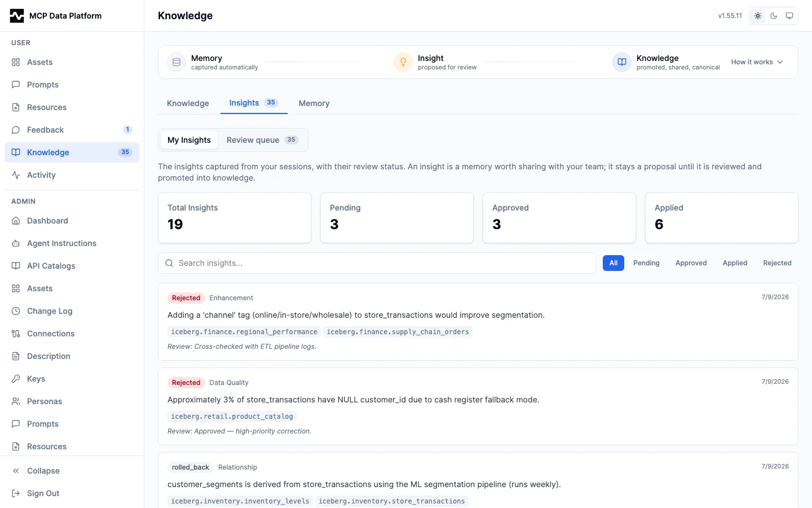The width and height of the screenshot is (812, 508).
Task: Switch to system theme monitor icon
Action: [x=789, y=16]
